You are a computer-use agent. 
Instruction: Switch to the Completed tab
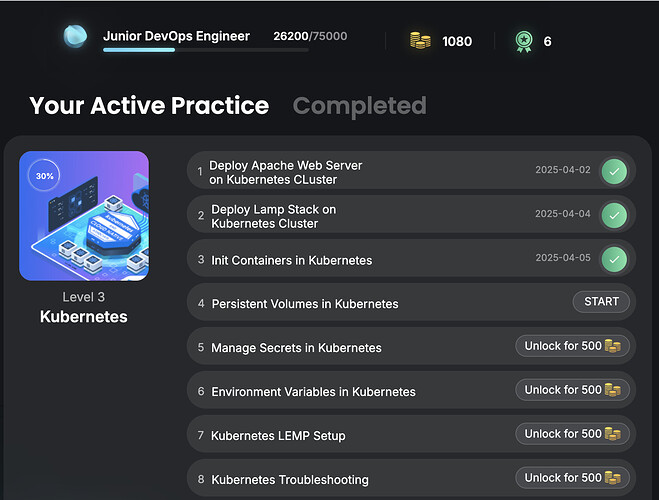click(x=359, y=106)
